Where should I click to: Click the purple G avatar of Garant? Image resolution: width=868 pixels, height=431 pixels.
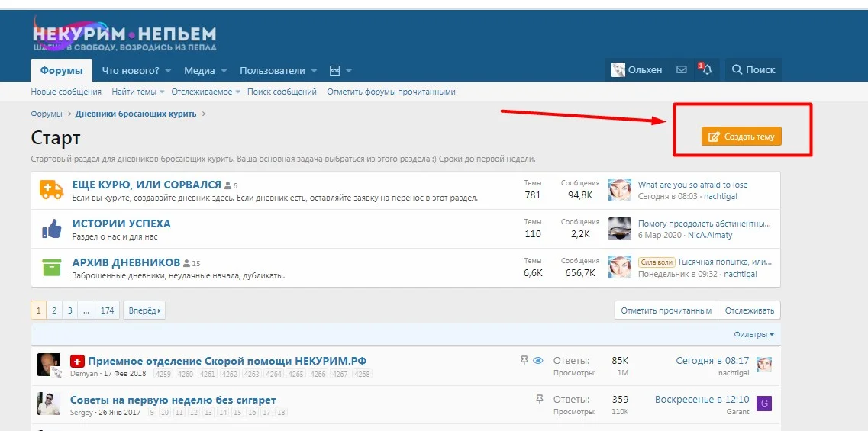(764, 404)
